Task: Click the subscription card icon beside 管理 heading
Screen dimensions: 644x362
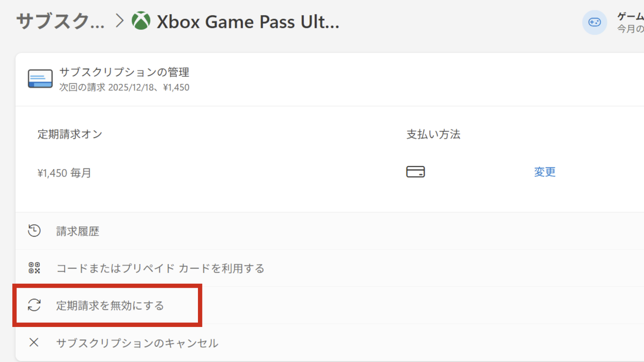Action: coord(40,79)
